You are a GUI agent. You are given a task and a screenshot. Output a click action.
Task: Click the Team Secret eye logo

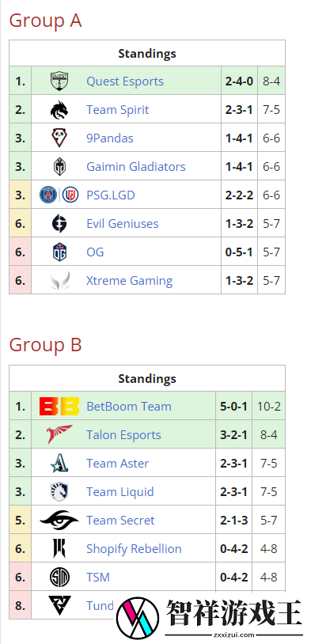tap(59, 521)
